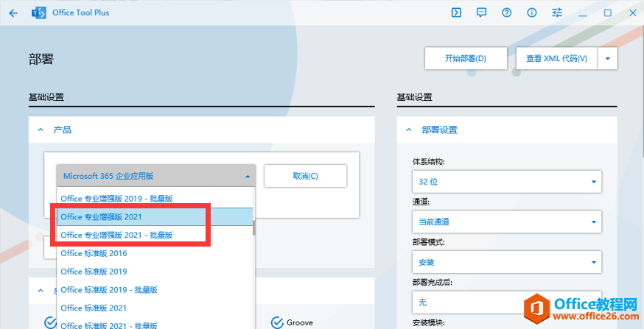The image size is (644, 329).
Task: Open the settings sliders icon
Action: [x=557, y=13]
